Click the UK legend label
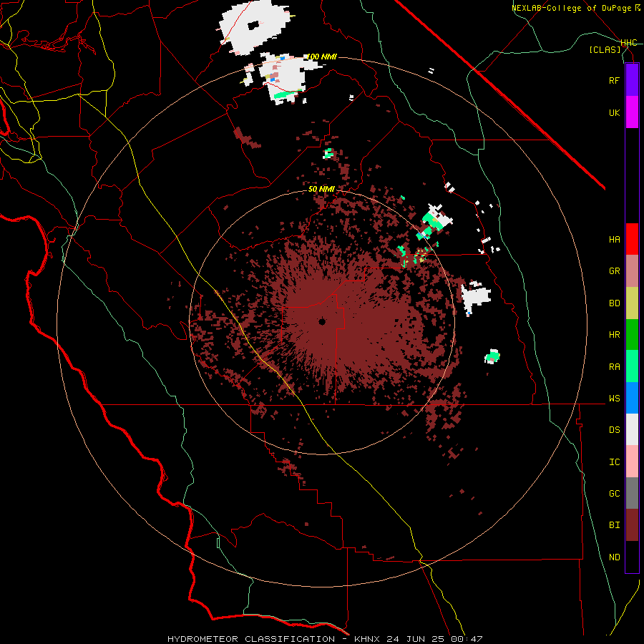644x644 pixels. [x=615, y=112]
